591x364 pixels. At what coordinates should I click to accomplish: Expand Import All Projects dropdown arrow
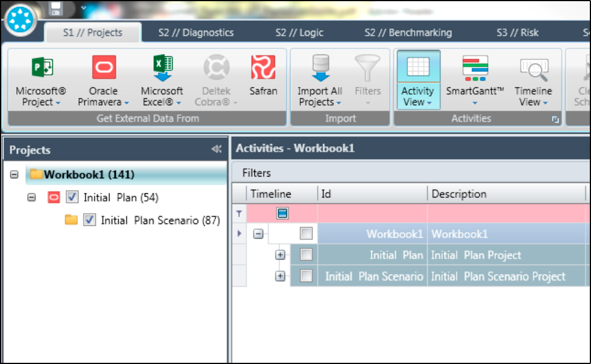click(x=339, y=103)
